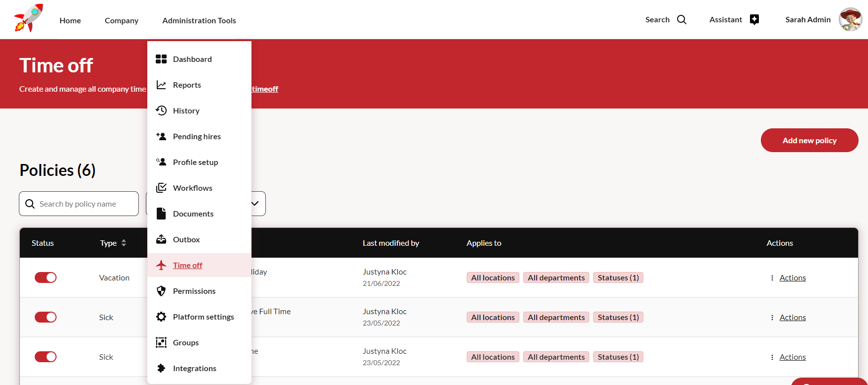Viewport: 868px width, 385px height.
Task: Click the Outbox tray icon
Action: (x=161, y=239)
